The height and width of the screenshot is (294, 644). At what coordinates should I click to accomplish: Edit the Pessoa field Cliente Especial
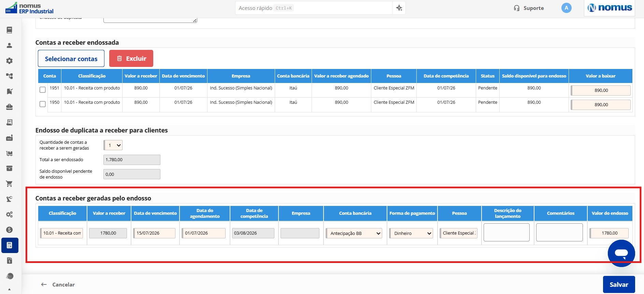click(x=458, y=233)
